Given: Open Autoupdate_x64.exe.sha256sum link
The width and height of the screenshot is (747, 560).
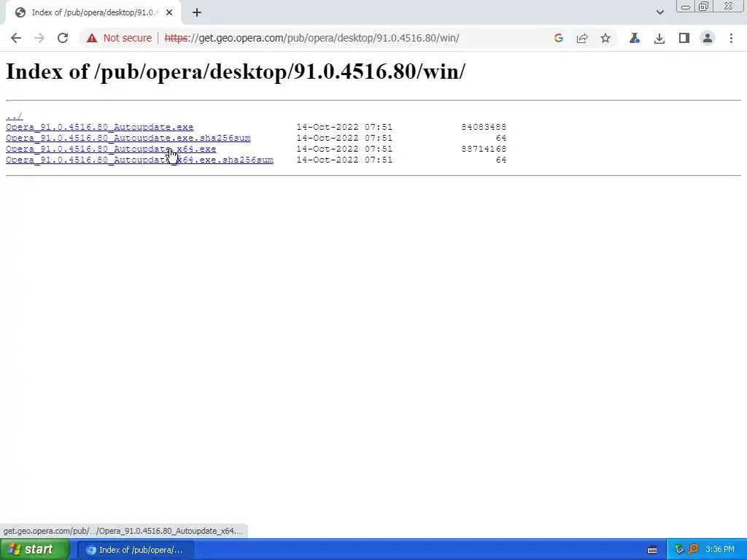Looking at the screenshot, I should (x=139, y=160).
